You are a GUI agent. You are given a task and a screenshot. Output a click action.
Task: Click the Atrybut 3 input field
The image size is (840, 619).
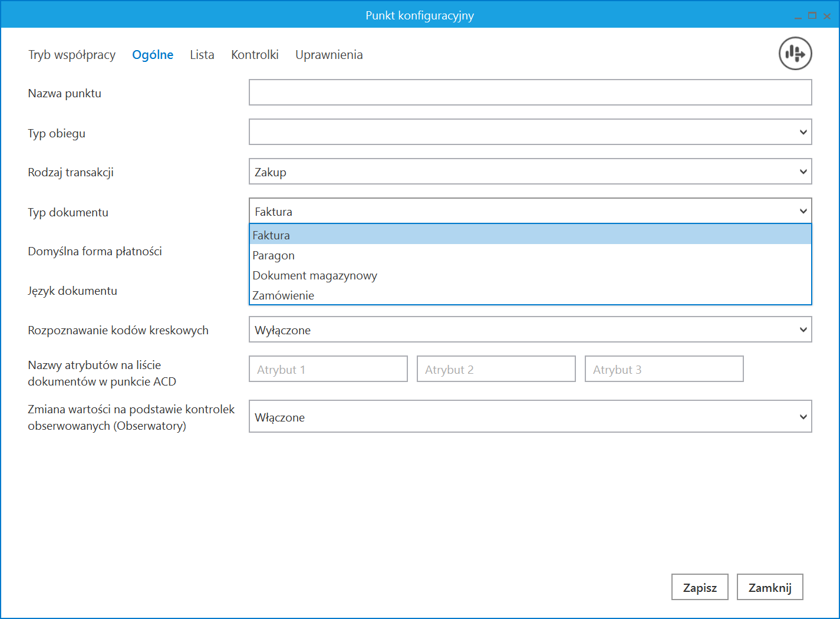pyautogui.click(x=664, y=369)
